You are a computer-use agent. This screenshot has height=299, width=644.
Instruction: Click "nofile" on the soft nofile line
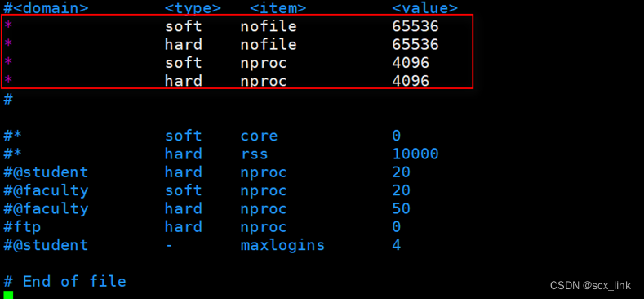click(269, 26)
